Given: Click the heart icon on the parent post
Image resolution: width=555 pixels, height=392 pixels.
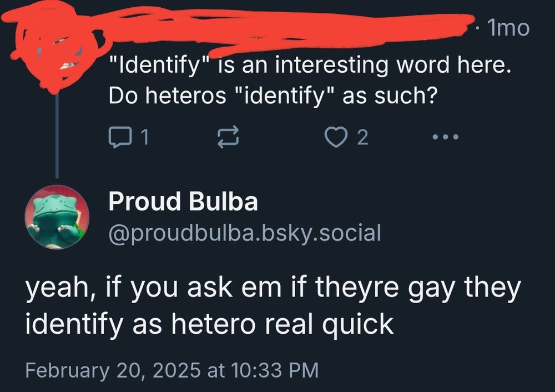Looking at the screenshot, I should coord(336,136).
